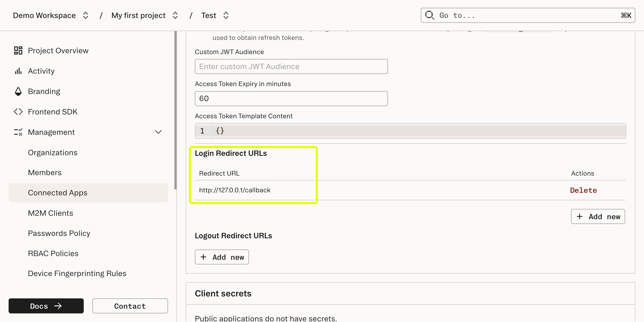Click the arrow icon on the Docs button
This screenshot has height=322, width=644.
58,306
